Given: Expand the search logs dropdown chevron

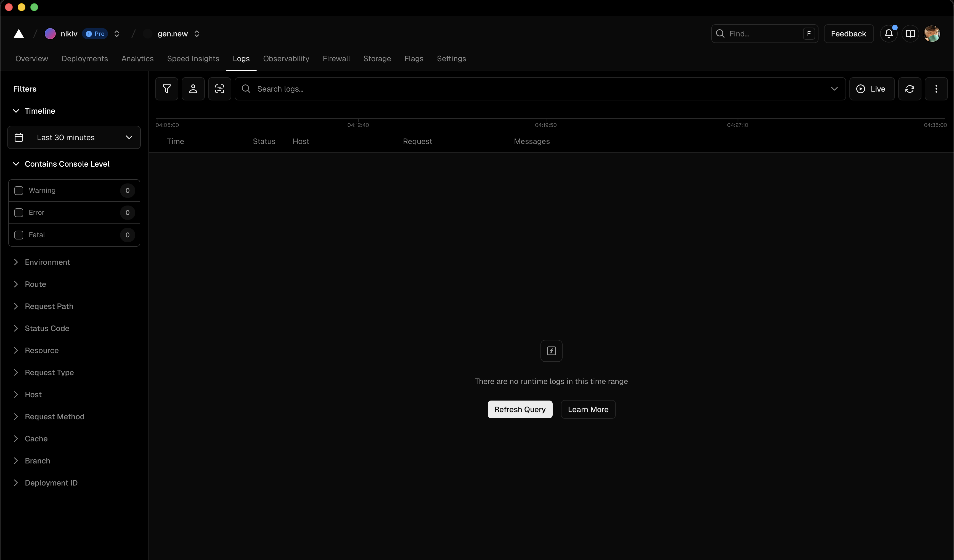Looking at the screenshot, I should 834,89.
